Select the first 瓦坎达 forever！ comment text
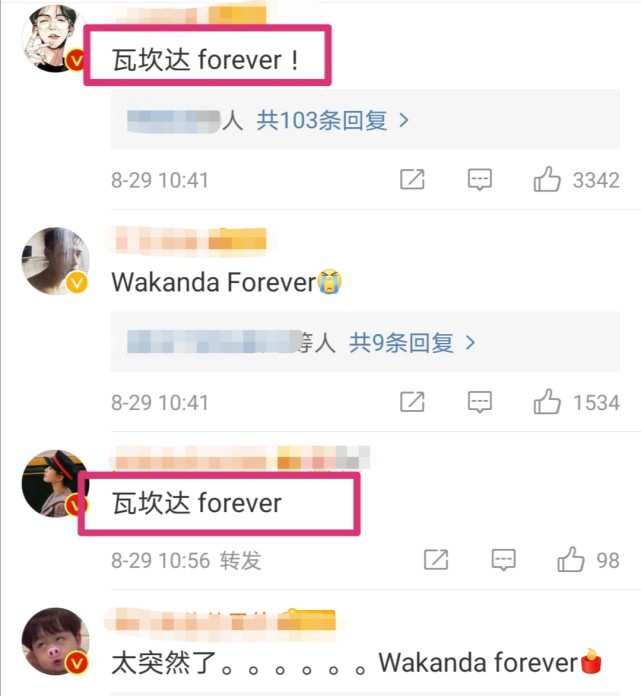 click(205, 59)
